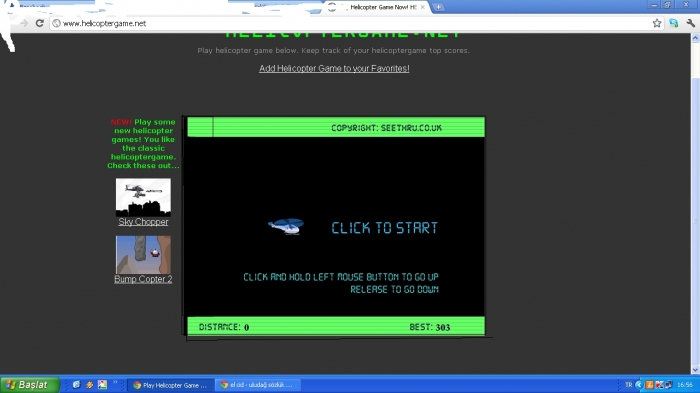Click the Skype extension icon in toolbar
The height and width of the screenshot is (393, 700).
pos(674,23)
